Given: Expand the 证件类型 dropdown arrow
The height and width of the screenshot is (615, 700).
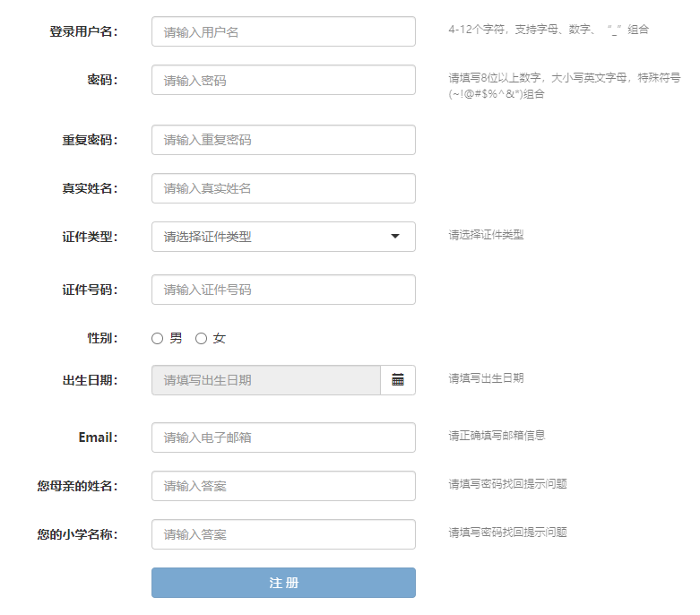Looking at the screenshot, I should (395, 237).
